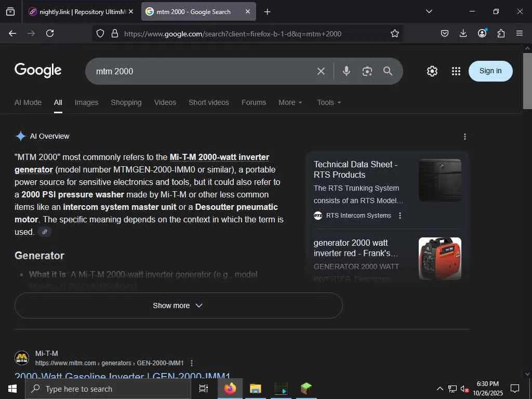Open Google apps grid
Screen dimensions: 532x399
point(456,71)
